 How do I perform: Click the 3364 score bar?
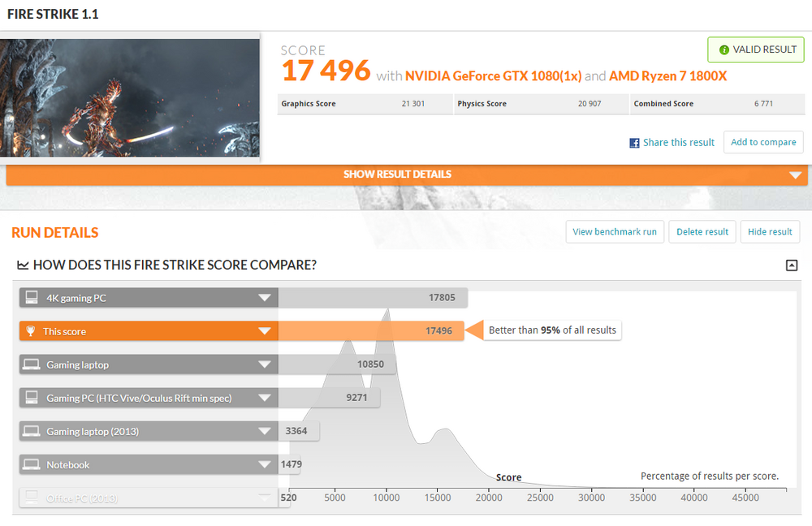pos(299,431)
